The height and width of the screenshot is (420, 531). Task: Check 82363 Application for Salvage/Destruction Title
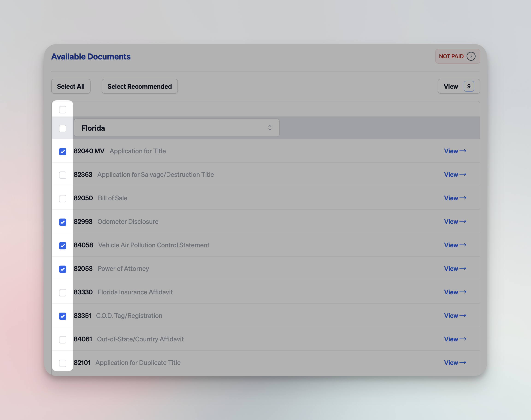63,175
